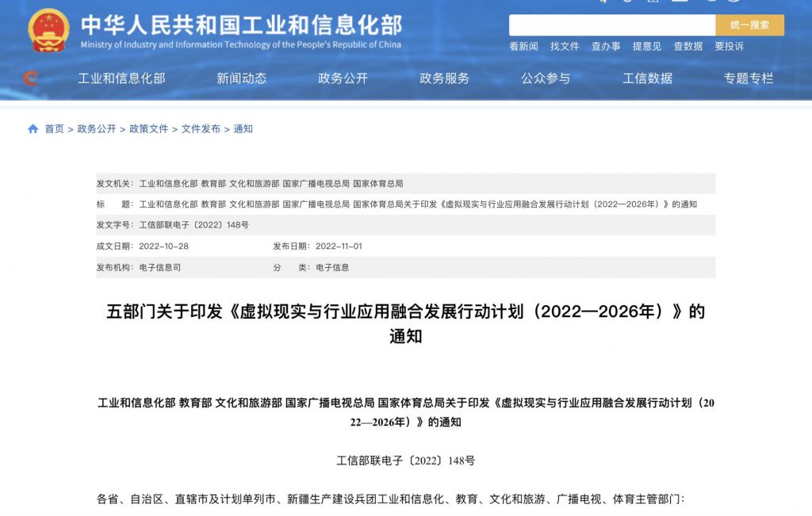The image size is (812, 516).
Task: Click the home icon in breadcrumb
Action: point(33,129)
